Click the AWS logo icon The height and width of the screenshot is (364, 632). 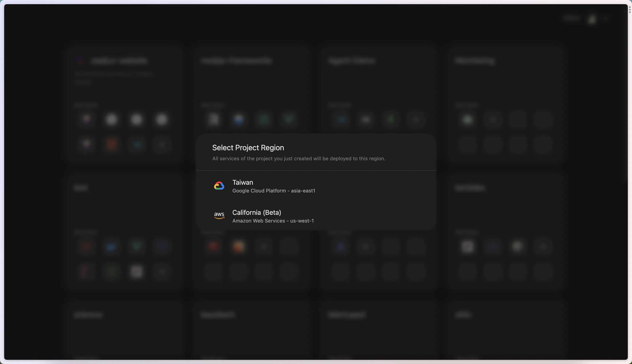tap(219, 215)
